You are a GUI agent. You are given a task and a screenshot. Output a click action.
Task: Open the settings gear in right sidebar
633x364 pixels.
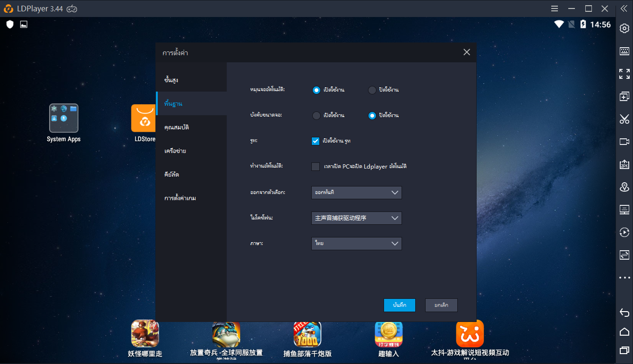point(624,28)
